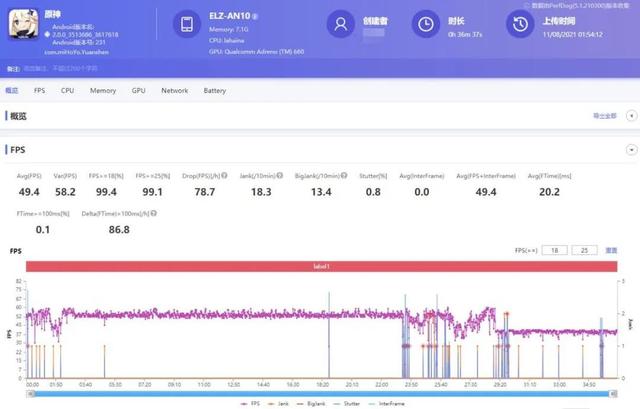Select the Network tab

(174, 91)
